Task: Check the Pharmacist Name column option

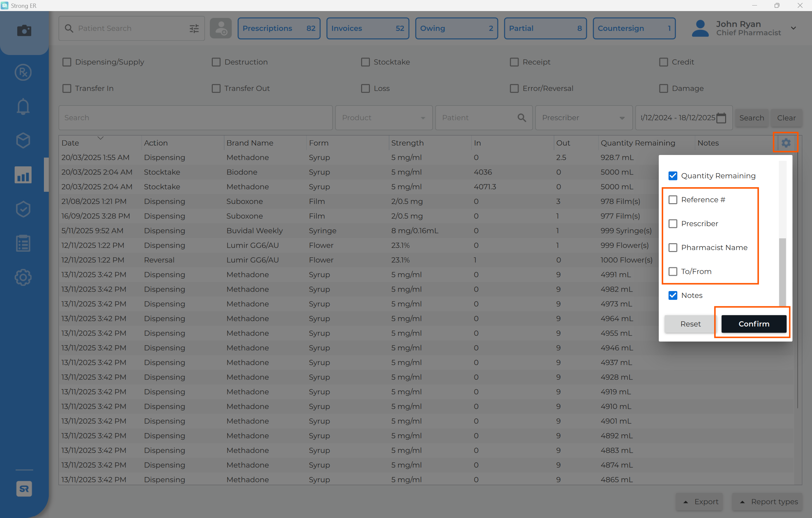Action: point(673,247)
